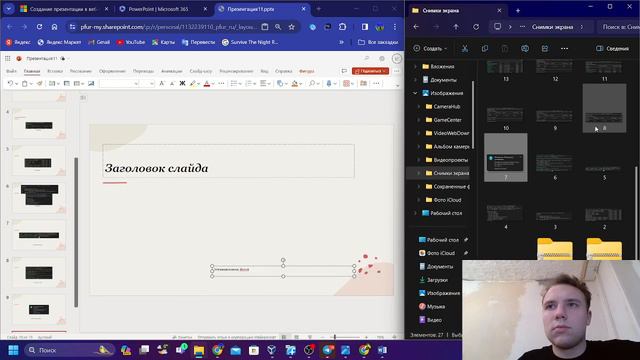640x360 pixels.
Task: Decrease font size with smaller A icon
Action: pyautogui.click(x=172, y=83)
